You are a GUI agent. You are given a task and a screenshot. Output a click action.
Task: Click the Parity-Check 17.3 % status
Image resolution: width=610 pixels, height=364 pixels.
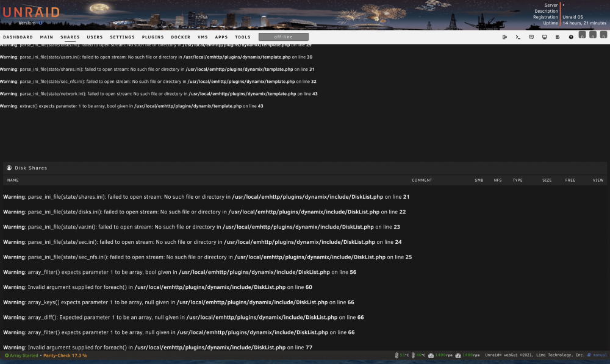(65, 355)
